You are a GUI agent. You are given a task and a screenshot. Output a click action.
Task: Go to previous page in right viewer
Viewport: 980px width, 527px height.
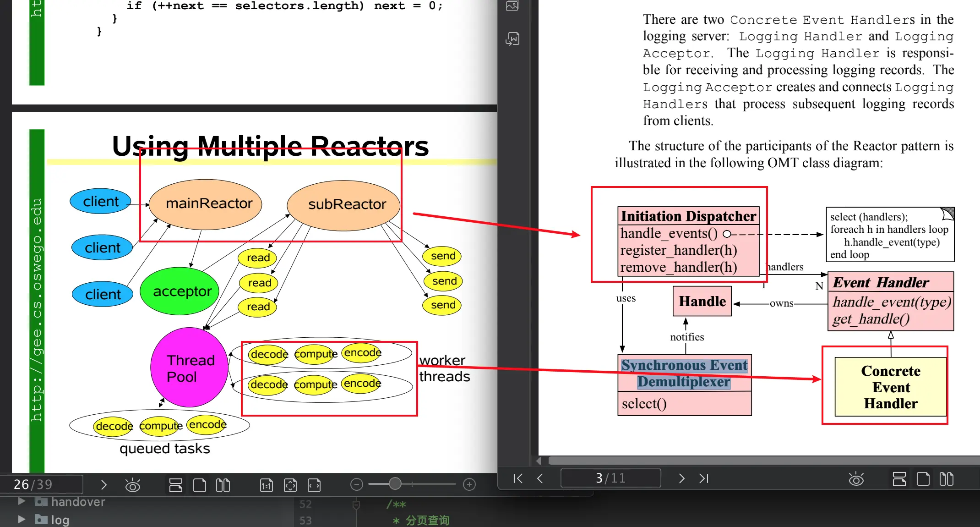tap(540, 478)
